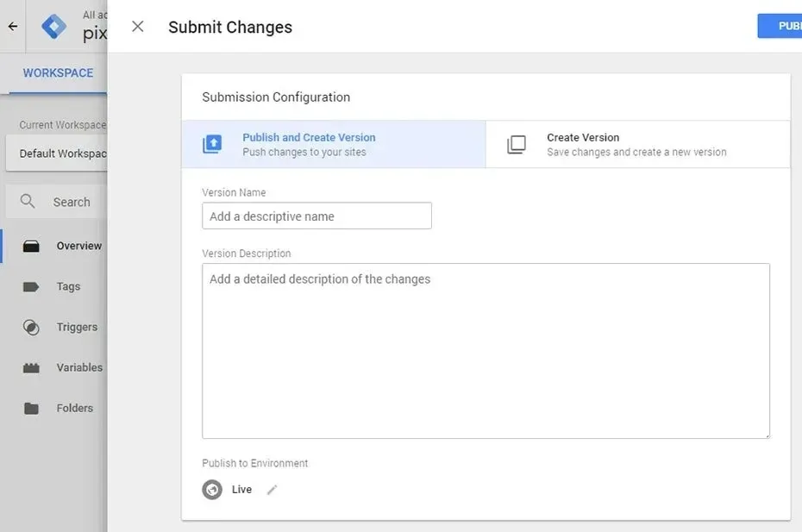Focus the Version Name input field
This screenshot has width=802, height=532.
(316, 216)
